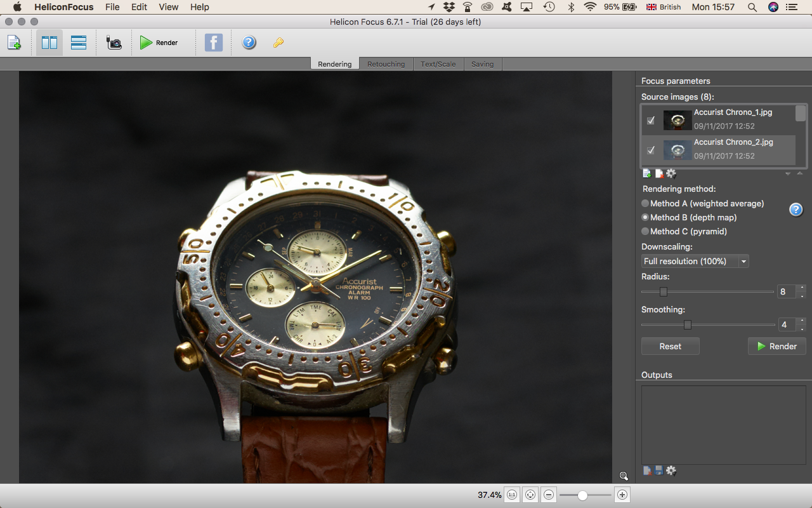
Task: Open the File menu
Action: [x=112, y=7]
